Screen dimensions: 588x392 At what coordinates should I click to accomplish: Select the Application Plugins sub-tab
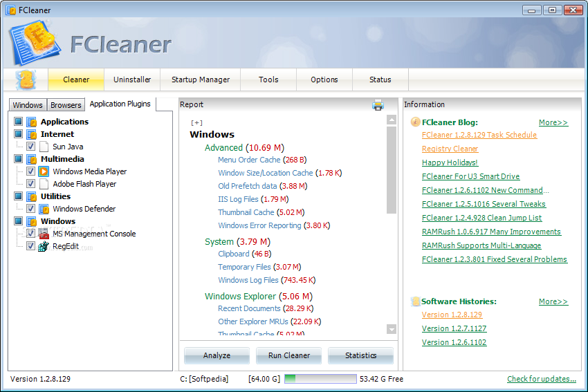click(x=120, y=104)
